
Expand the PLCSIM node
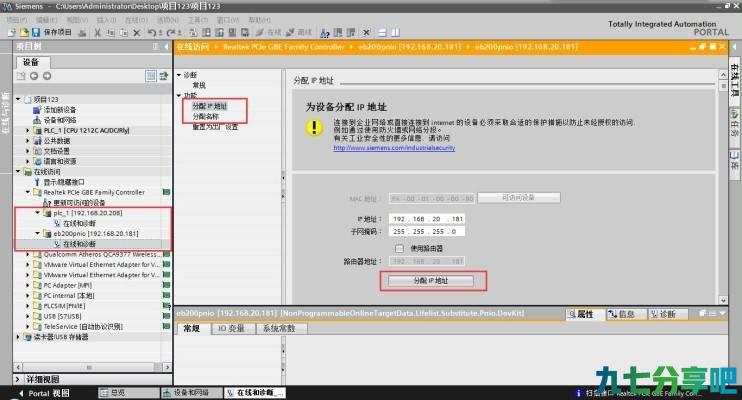tap(27, 306)
